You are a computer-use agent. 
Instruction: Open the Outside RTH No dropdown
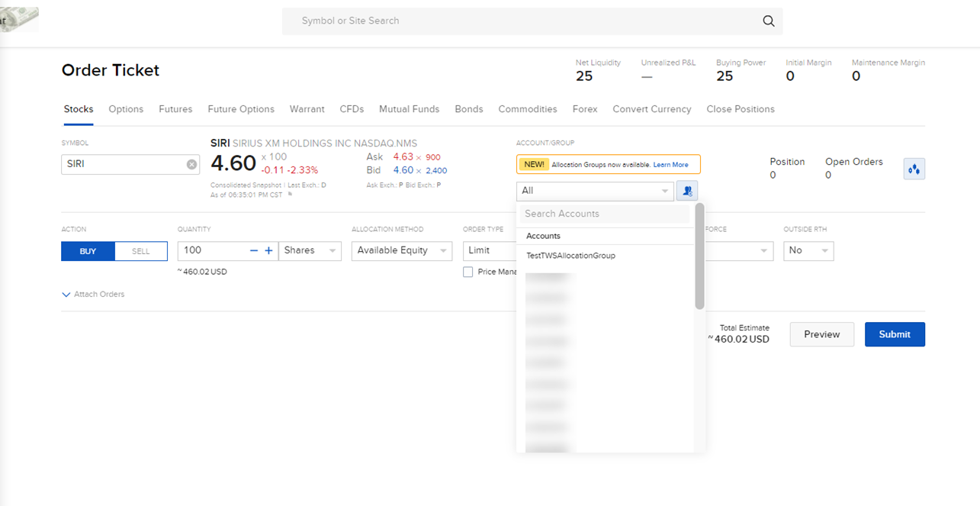(x=808, y=250)
